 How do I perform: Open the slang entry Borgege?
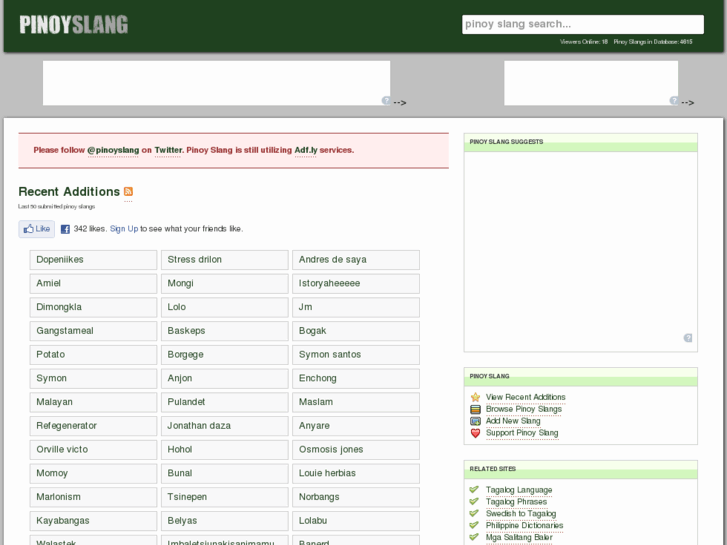pyautogui.click(x=224, y=354)
